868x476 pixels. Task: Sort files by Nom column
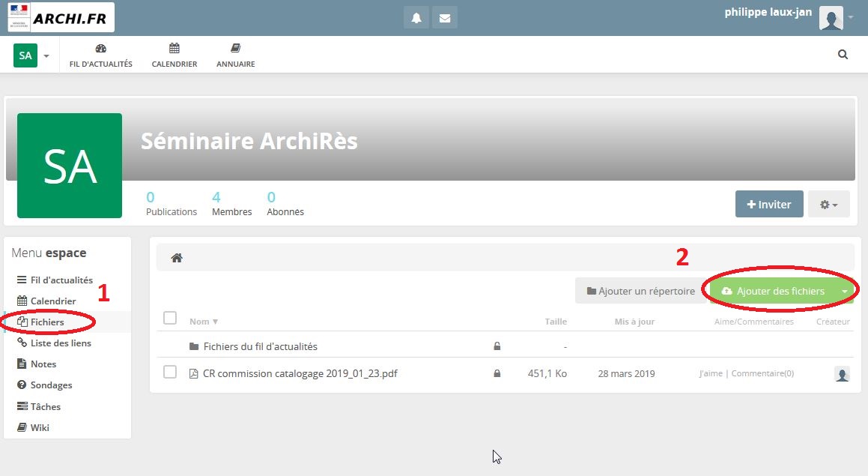click(x=203, y=322)
